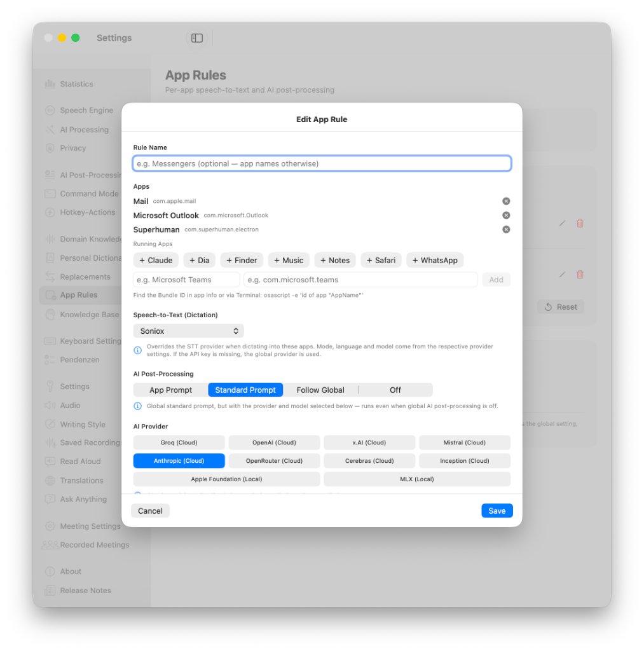Open Privacy settings

73,147
